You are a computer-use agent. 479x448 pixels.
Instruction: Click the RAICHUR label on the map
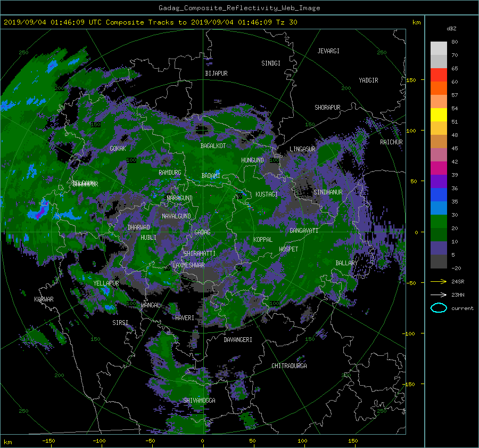(x=391, y=142)
